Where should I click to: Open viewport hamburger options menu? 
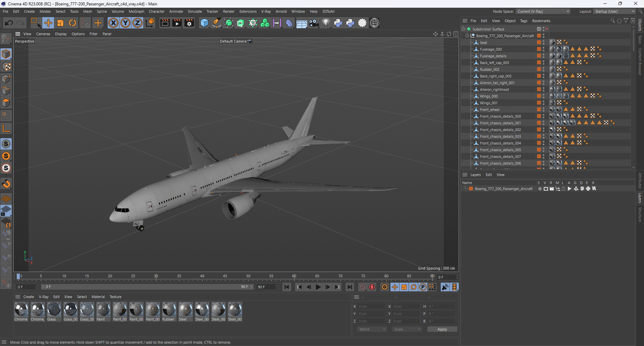(x=18, y=34)
